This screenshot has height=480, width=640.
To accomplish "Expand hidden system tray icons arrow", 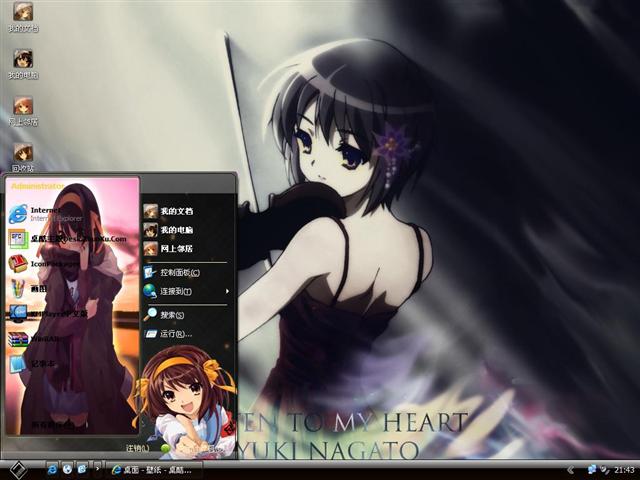I will 571,470.
